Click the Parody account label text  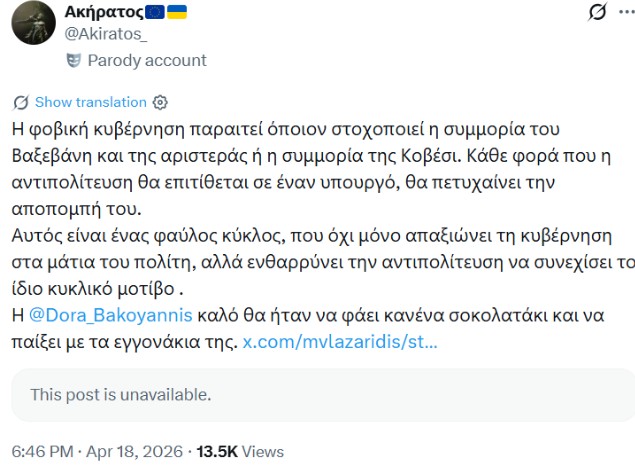(147, 60)
